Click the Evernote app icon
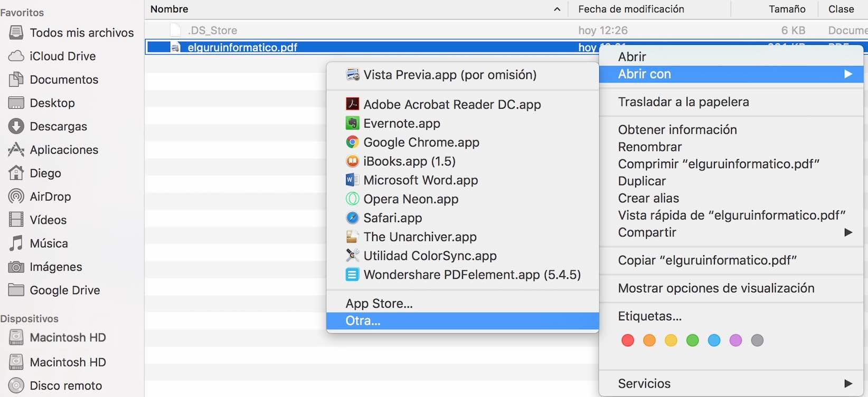This screenshot has width=868, height=397. click(x=352, y=123)
